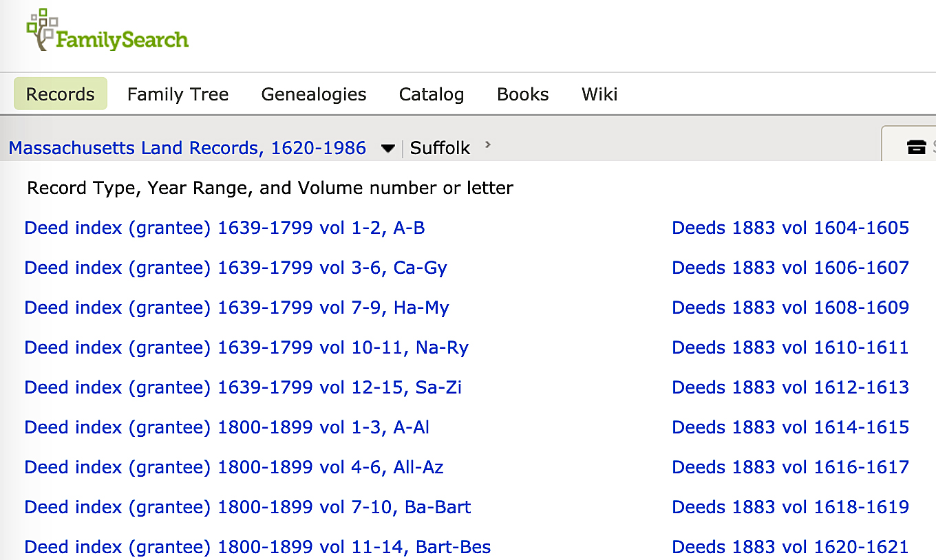The width and height of the screenshot is (936, 560).
Task: Open Deed index (grantee) 1639-1799 vol 3-6, Ca-Gy
Action: [235, 268]
